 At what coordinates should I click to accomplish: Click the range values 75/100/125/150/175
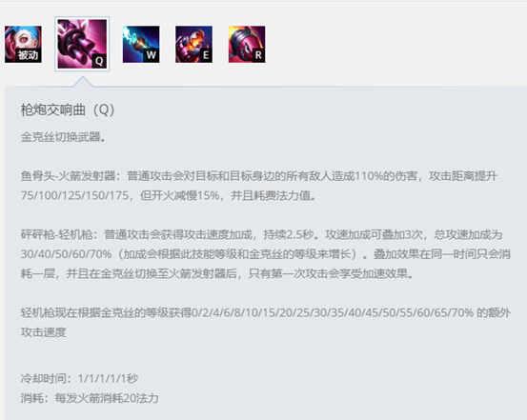pos(74,195)
